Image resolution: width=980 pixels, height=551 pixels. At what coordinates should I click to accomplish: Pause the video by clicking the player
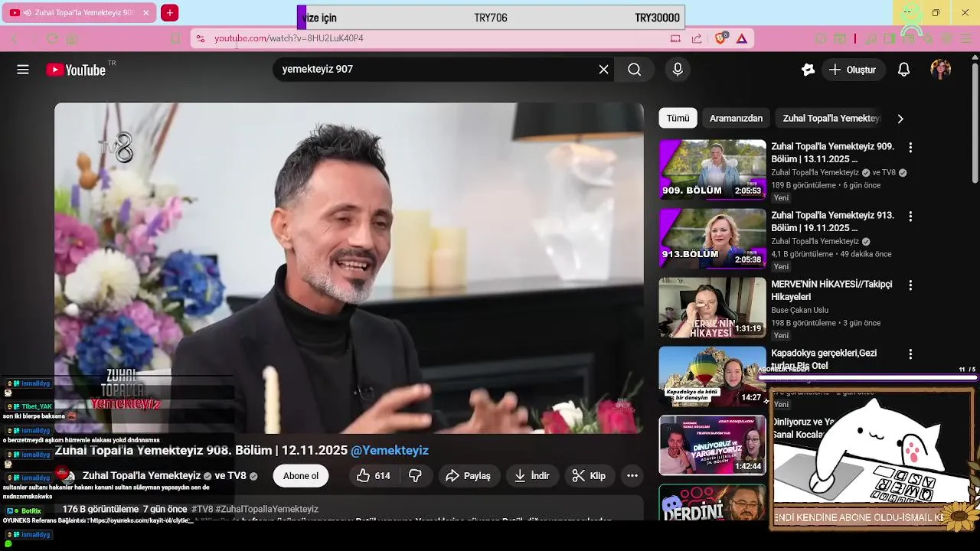tap(349, 268)
